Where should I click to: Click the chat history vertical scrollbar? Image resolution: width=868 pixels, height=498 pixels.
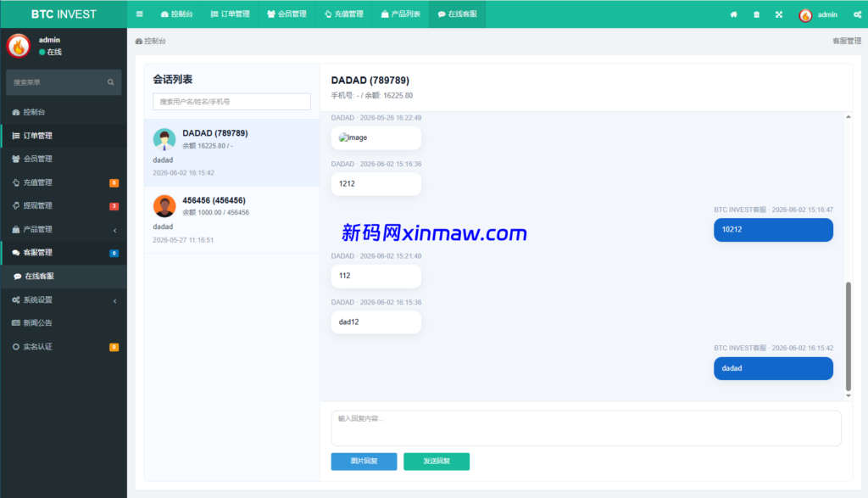[x=848, y=336]
